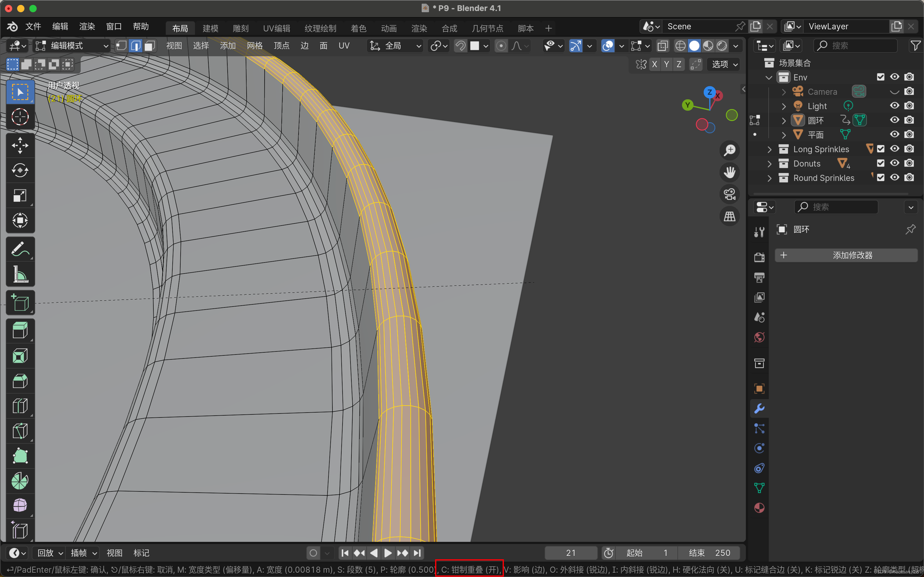Click the current frame field showing 21
The image size is (924, 577).
[x=570, y=553]
